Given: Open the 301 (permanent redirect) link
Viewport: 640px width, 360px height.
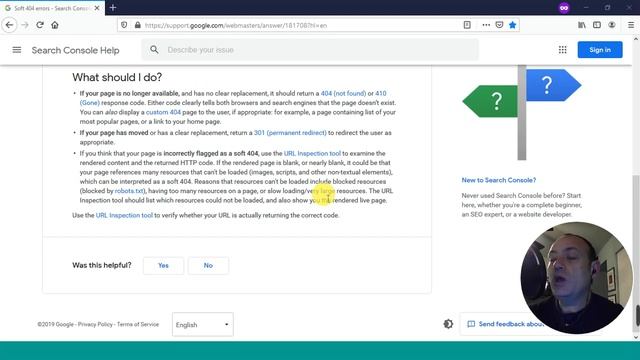Looking at the screenshot, I should click(290, 133).
